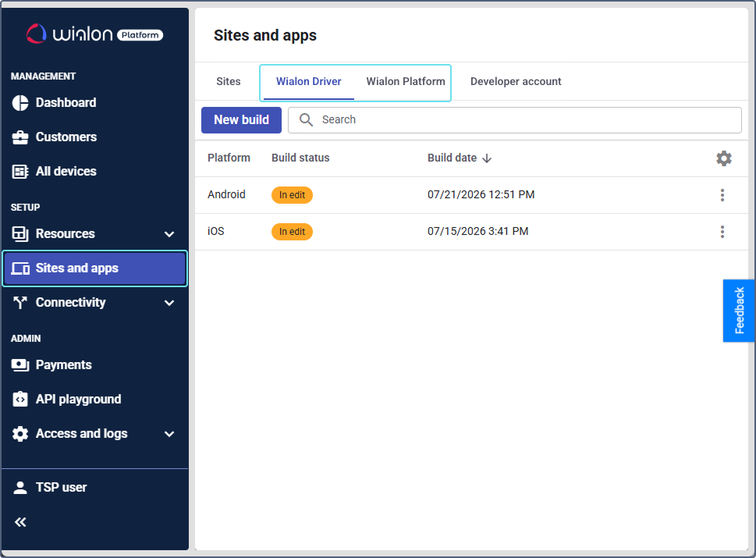Screen dimensions: 756x558
Task: Open the Android row's three-dot menu
Action: (x=722, y=195)
